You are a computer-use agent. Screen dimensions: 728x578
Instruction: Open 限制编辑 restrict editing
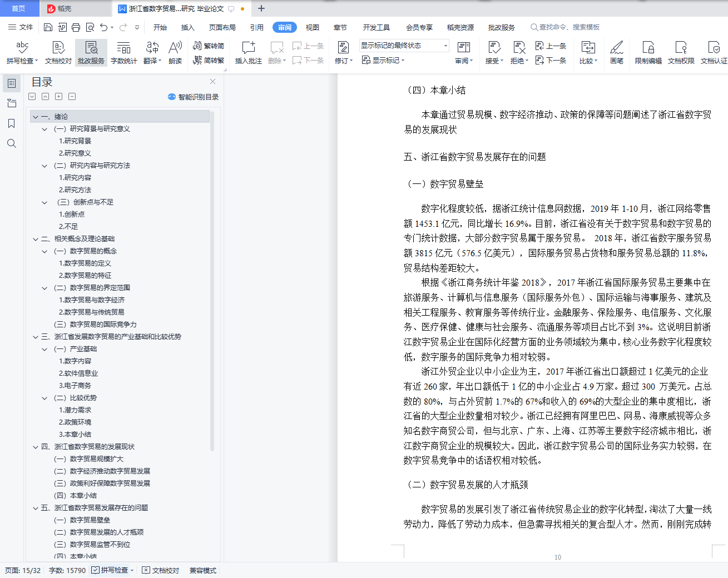pos(648,53)
